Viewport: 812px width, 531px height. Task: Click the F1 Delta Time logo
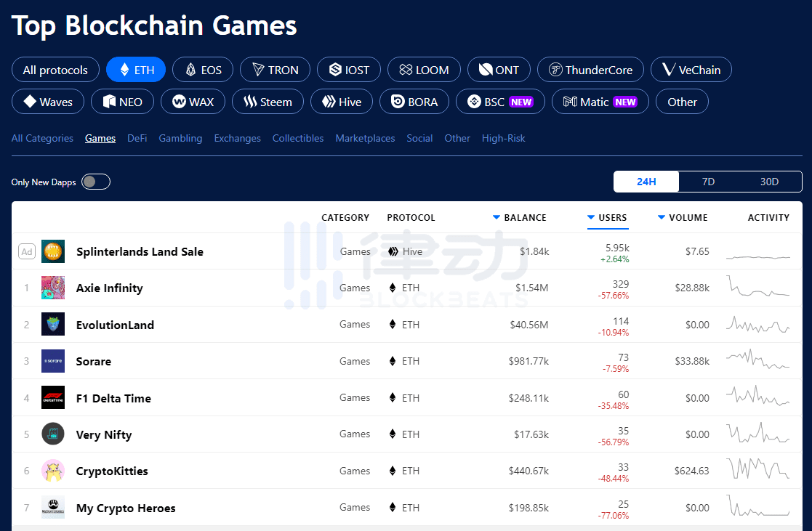pyautogui.click(x=53, y=397)
